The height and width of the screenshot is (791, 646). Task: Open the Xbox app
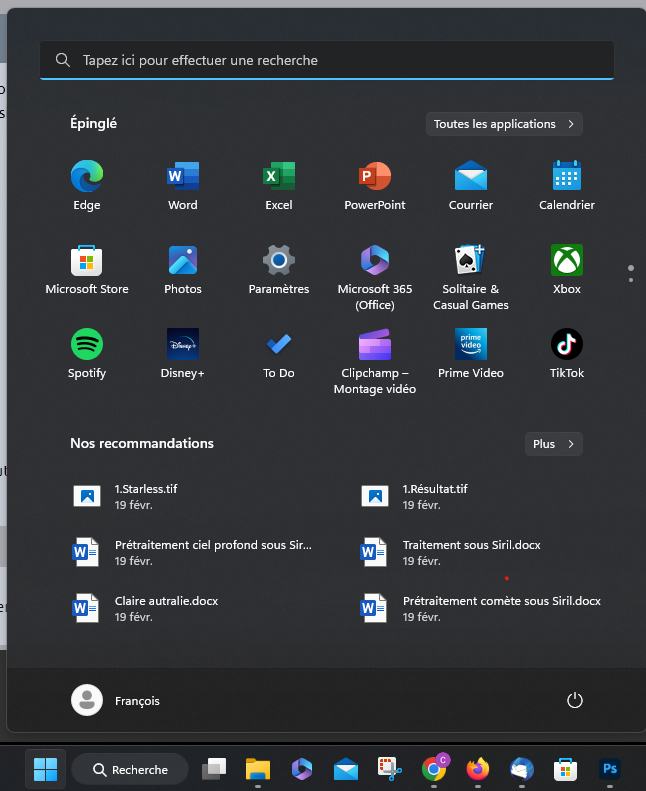click(x=567, y=270)
